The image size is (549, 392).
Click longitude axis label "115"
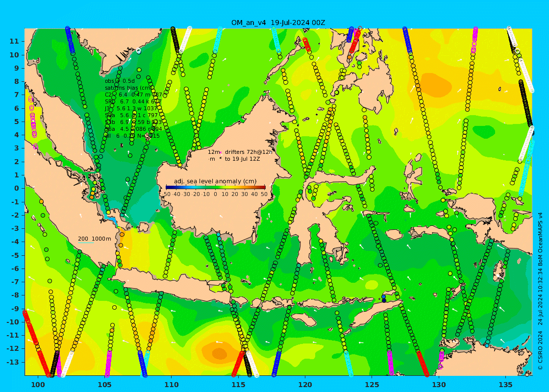(x=238, y=385)
